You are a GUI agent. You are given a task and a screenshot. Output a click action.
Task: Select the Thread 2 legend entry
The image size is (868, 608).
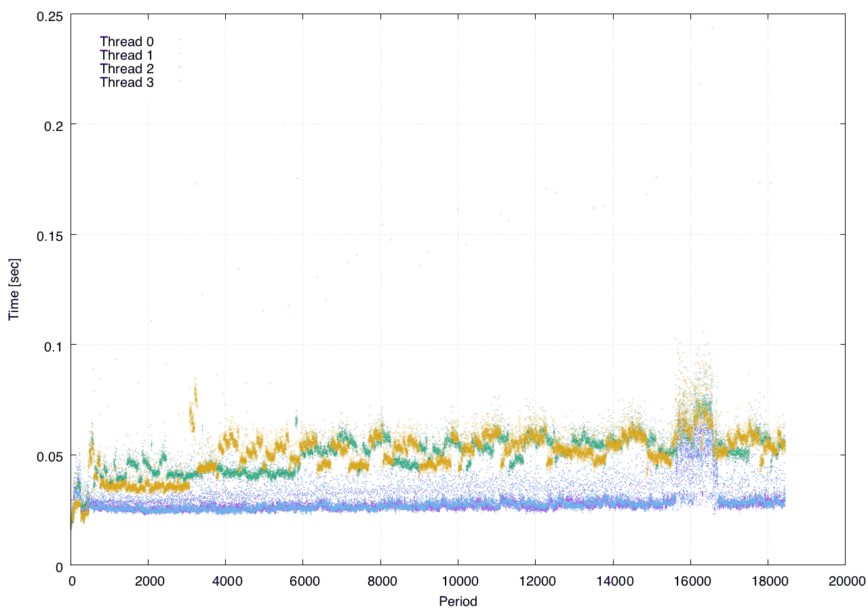click(x=126, y=69)
